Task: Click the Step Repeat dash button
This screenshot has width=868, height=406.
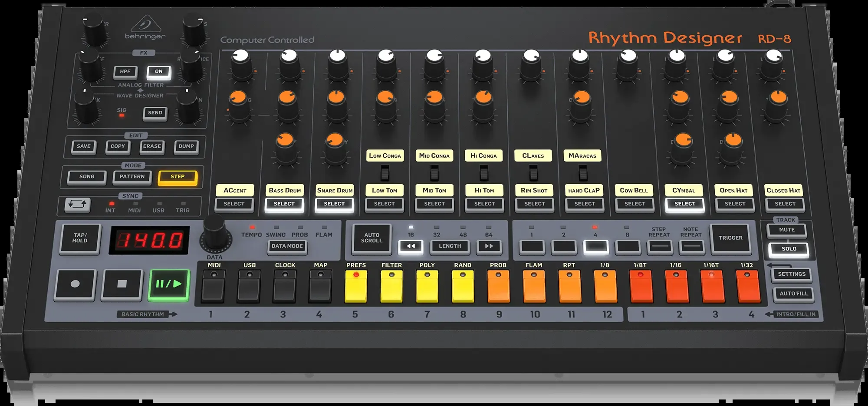Action: (659, 247)
